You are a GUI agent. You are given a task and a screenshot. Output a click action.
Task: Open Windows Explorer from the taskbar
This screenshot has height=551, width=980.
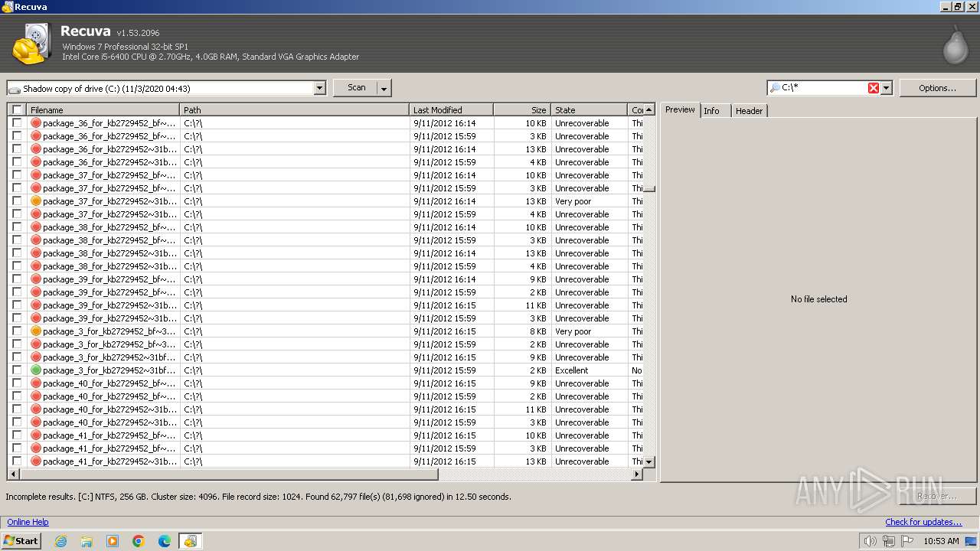(87, 541)
